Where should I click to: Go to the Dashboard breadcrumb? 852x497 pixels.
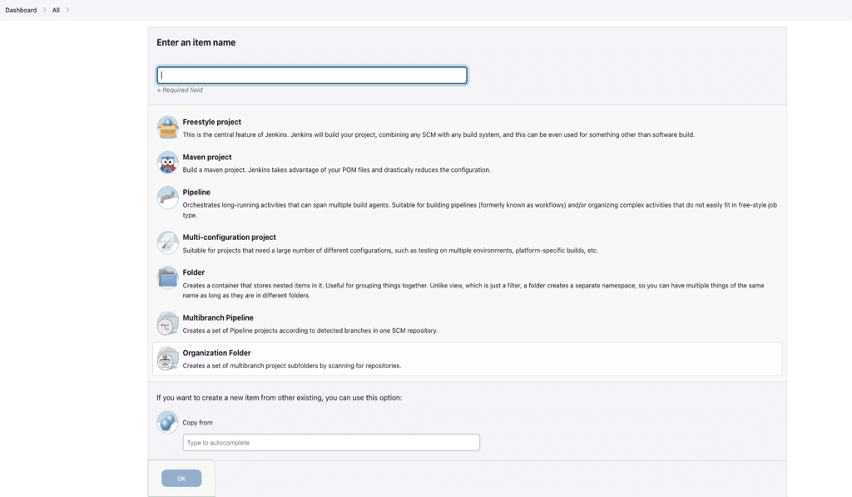(x=21, y=10)
